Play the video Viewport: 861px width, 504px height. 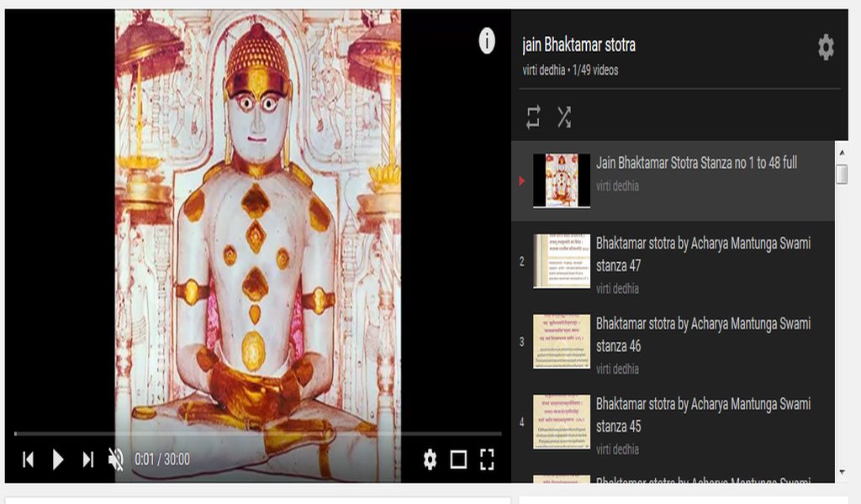[x=58, y=459]
